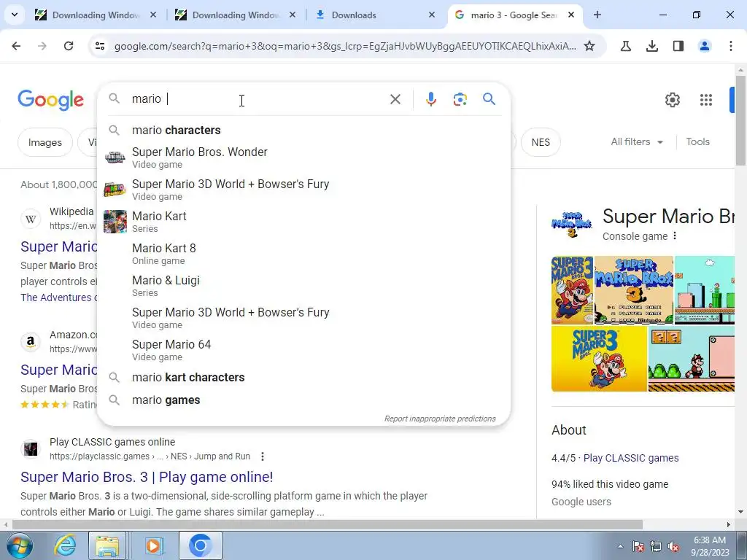Screen dimensions: 747x560
Task: Select the Super Mario 64 suggestion
Action: pos(303,350)
